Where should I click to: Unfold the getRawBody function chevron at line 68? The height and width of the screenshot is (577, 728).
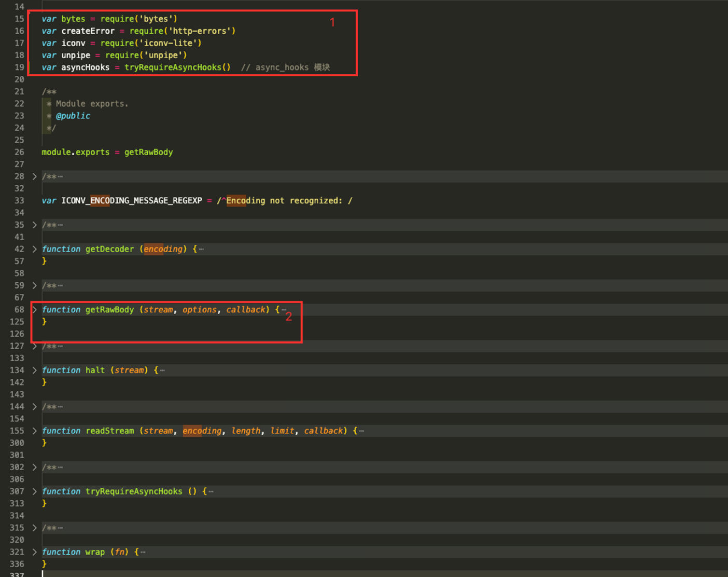(35, 310)
